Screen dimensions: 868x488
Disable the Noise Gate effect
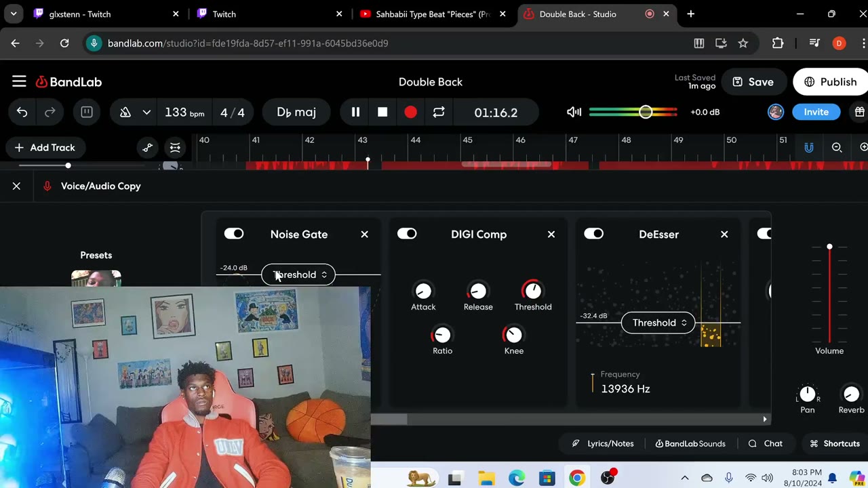234,234
